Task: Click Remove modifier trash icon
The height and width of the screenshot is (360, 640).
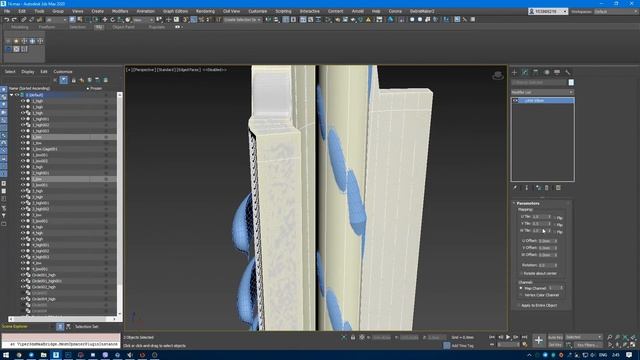Action: click(547, 188)
